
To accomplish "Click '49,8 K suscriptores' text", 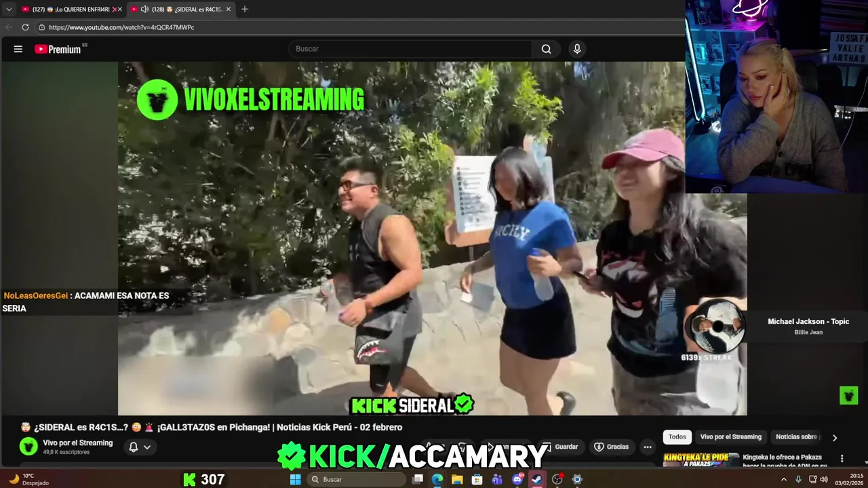I will click(66, 452).
